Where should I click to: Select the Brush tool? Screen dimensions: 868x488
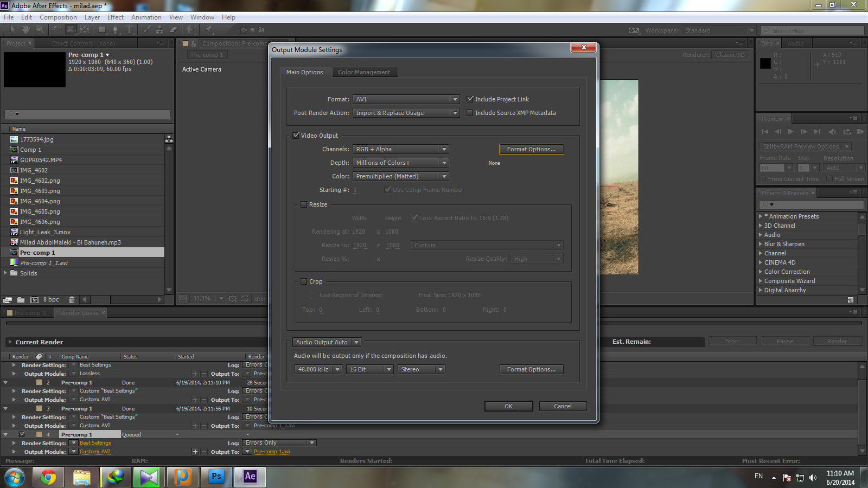[146, 29]
